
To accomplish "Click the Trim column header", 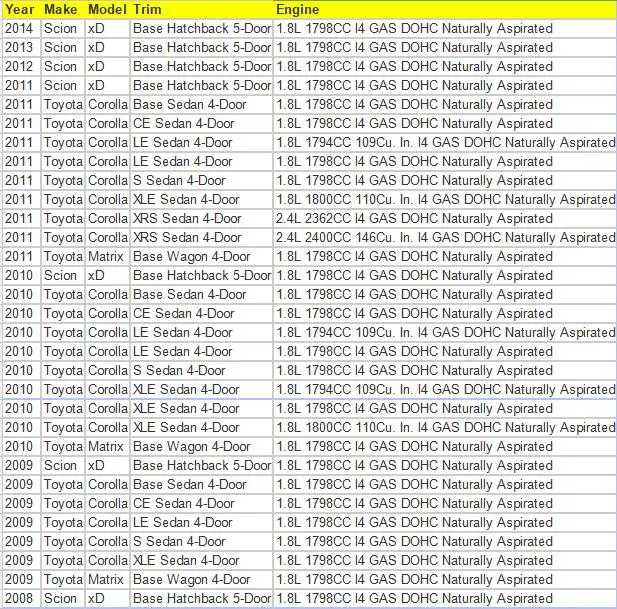I will click(x=201, y=9).
